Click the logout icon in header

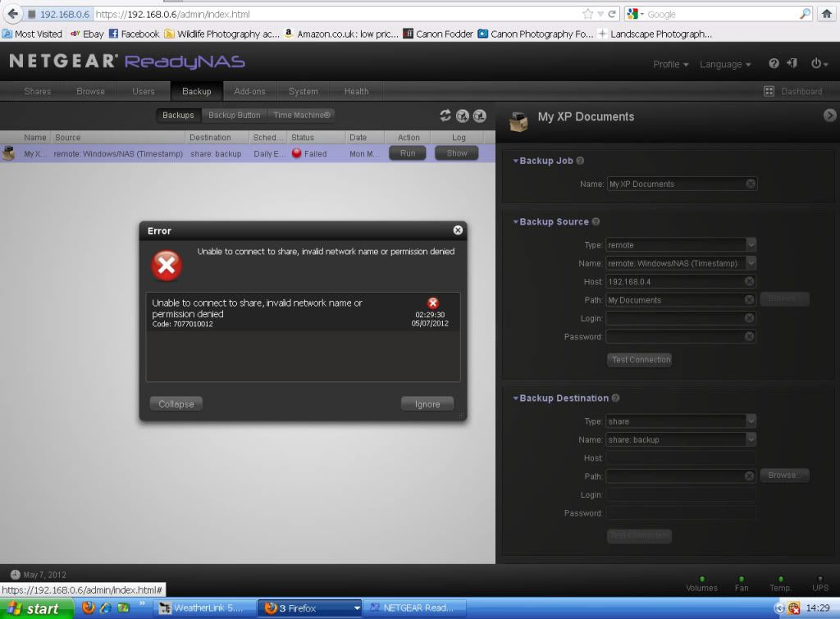pyautogui.click(x=792, y=64)
